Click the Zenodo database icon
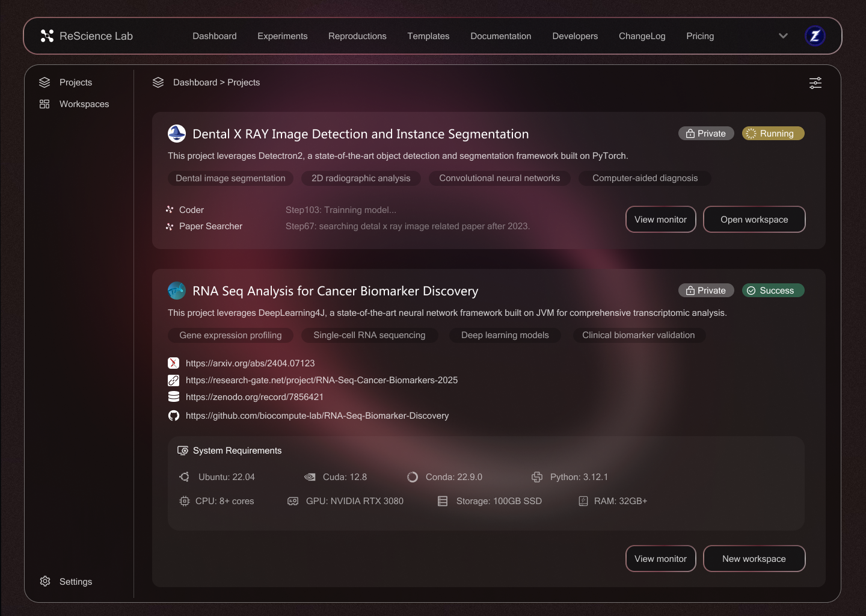 [174, 397]
